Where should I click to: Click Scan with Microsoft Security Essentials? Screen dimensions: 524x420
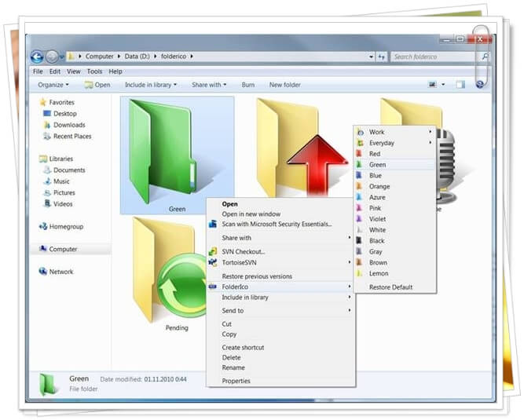280,224
